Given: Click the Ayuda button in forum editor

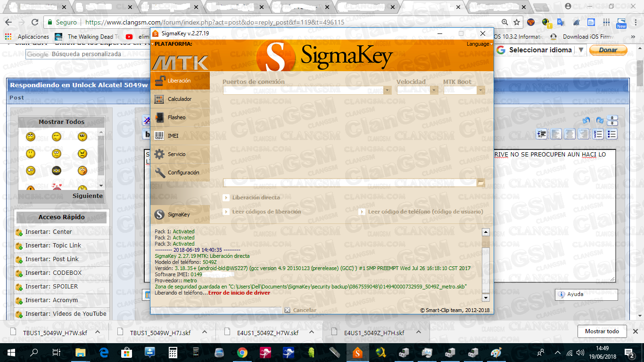Looking at the screenshot, I should [x=586, y=294].
